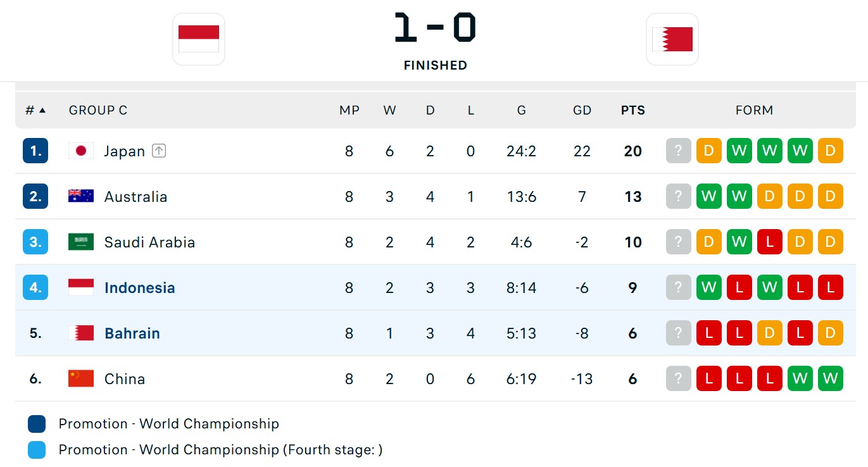The width and height of the screenshot is (868, 467).
Task: Click the dark blue Promotion legend swatch
Action: (37, 423)
